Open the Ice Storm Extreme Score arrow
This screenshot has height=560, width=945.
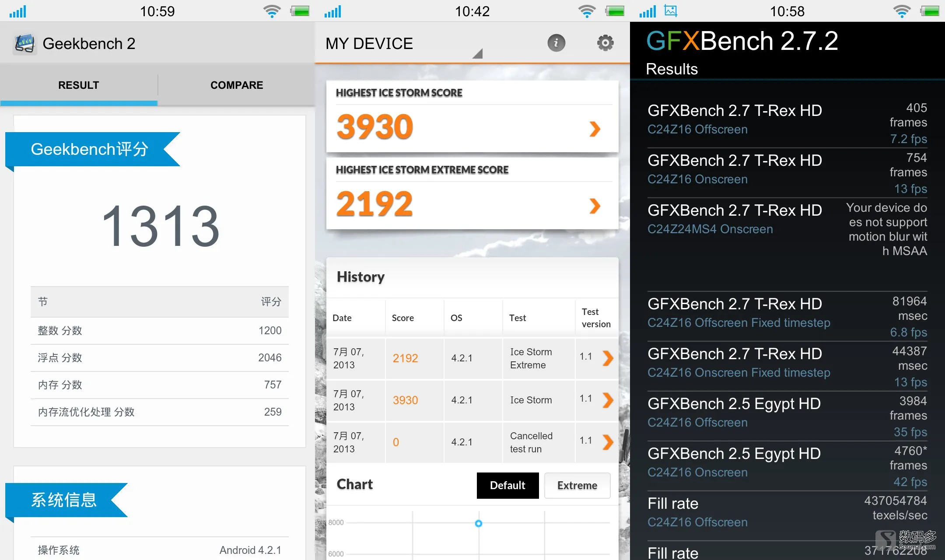595,206
